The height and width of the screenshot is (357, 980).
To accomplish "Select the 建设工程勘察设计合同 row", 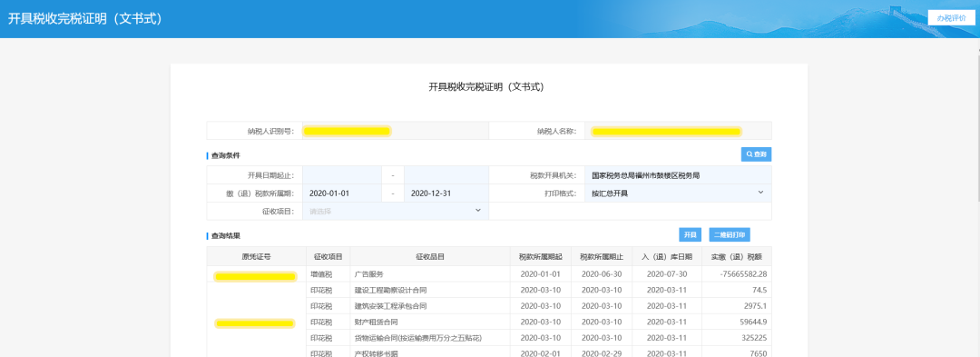I will (539, 290).
